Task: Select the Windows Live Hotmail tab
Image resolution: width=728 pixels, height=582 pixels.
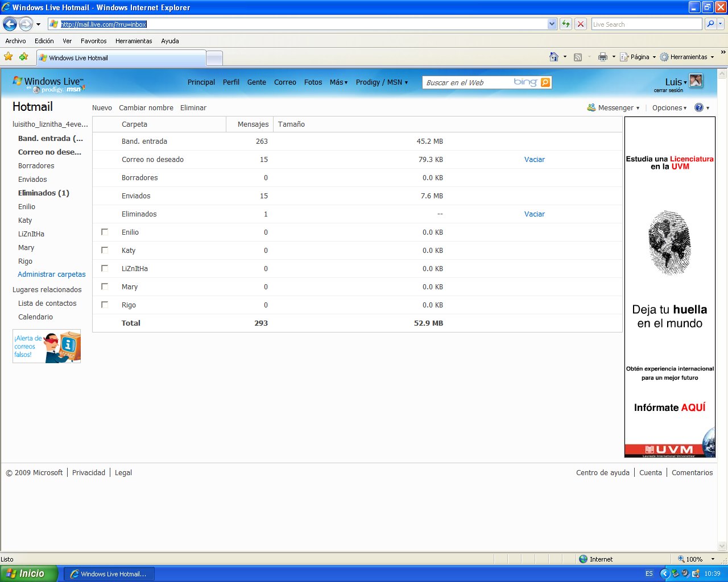Action: click(x=121, y=58)
